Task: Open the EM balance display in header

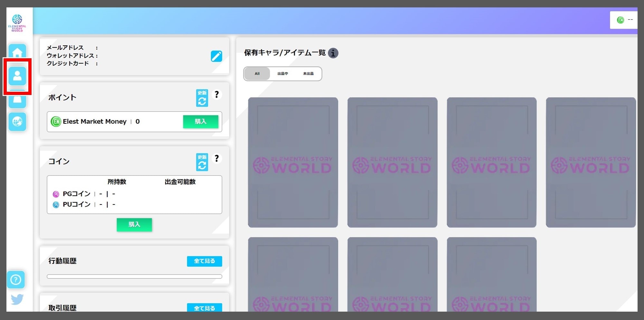Action: click(624, 20)
